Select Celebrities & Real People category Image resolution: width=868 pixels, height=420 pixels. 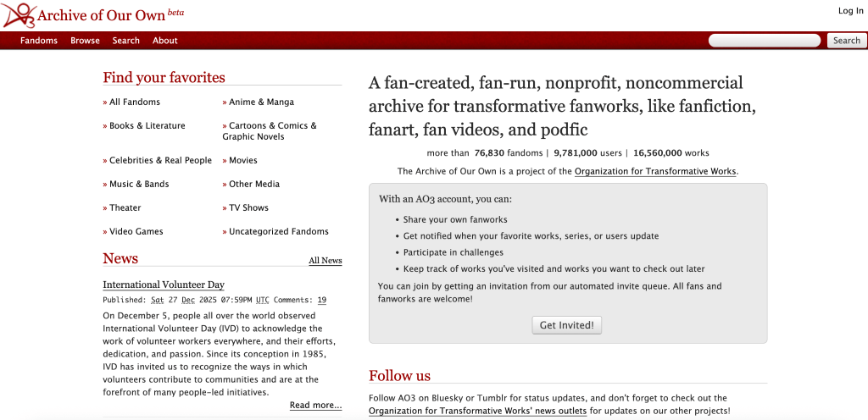(160, 161)
